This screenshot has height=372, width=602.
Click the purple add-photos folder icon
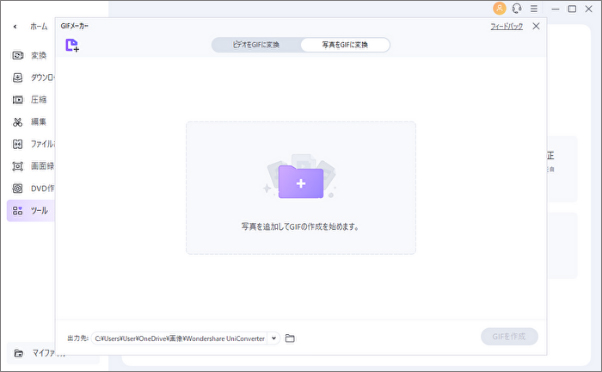tap(301, 181)
